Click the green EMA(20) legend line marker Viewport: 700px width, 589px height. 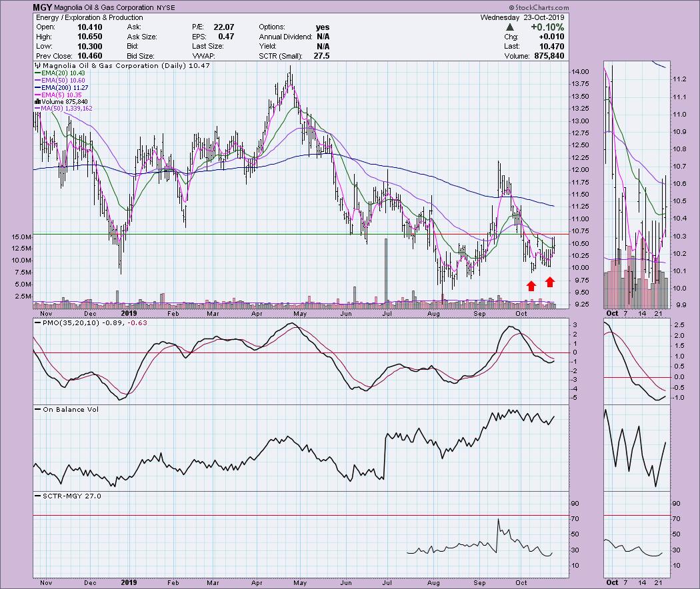pos(37,73)
